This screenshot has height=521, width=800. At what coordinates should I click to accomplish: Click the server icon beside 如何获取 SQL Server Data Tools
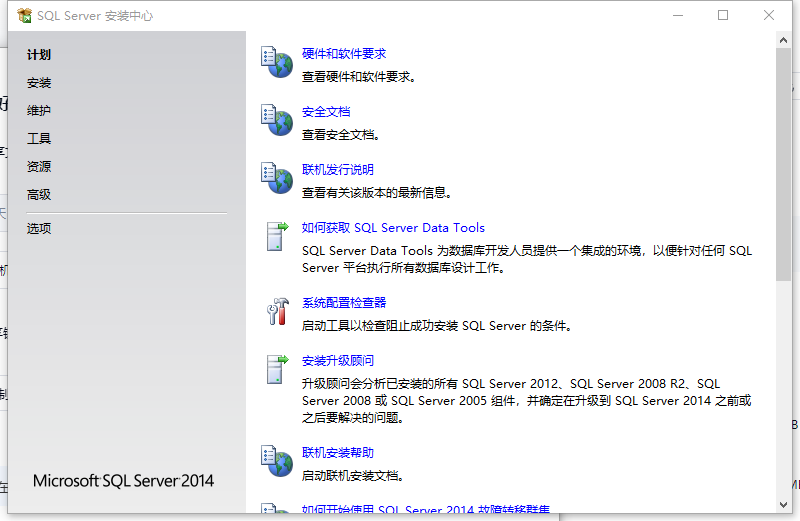point(277,236)
